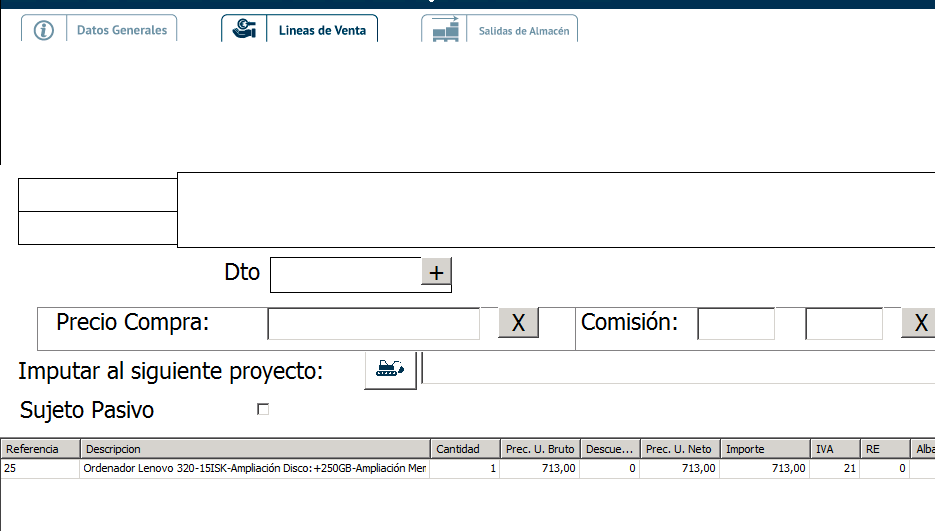Enable the Sujeto Pasivo checkbox
This screenshot has width=935, height=531.
point(263,409)
